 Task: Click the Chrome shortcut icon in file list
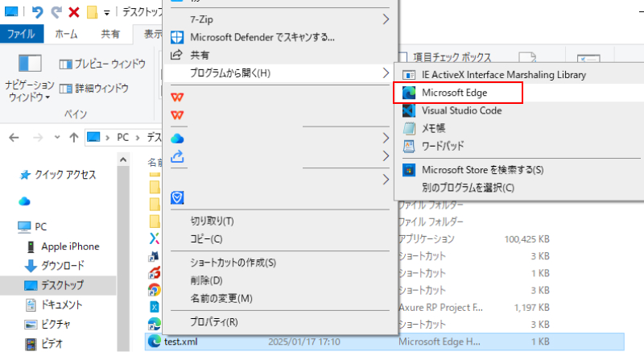[x=155, y=290]
